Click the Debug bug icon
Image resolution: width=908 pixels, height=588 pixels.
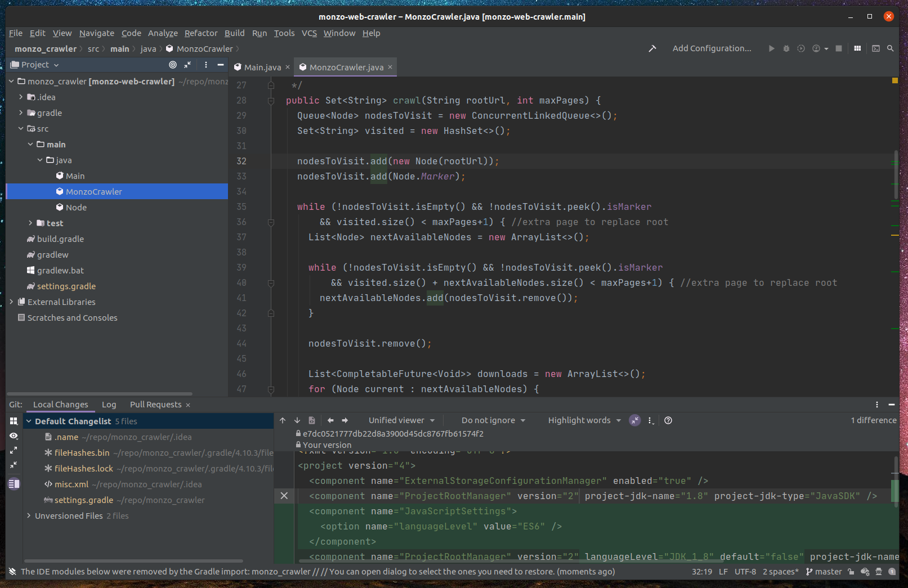[x=786, y=48]
